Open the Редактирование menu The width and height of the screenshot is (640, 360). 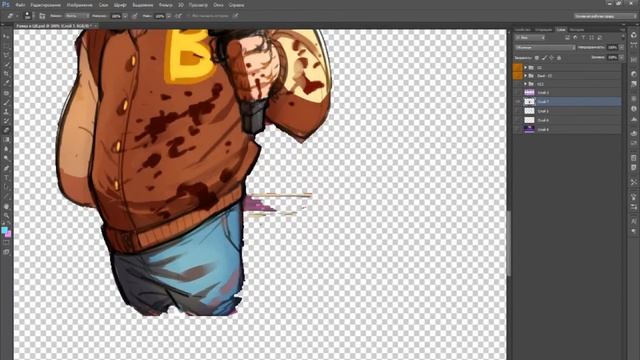46,5
